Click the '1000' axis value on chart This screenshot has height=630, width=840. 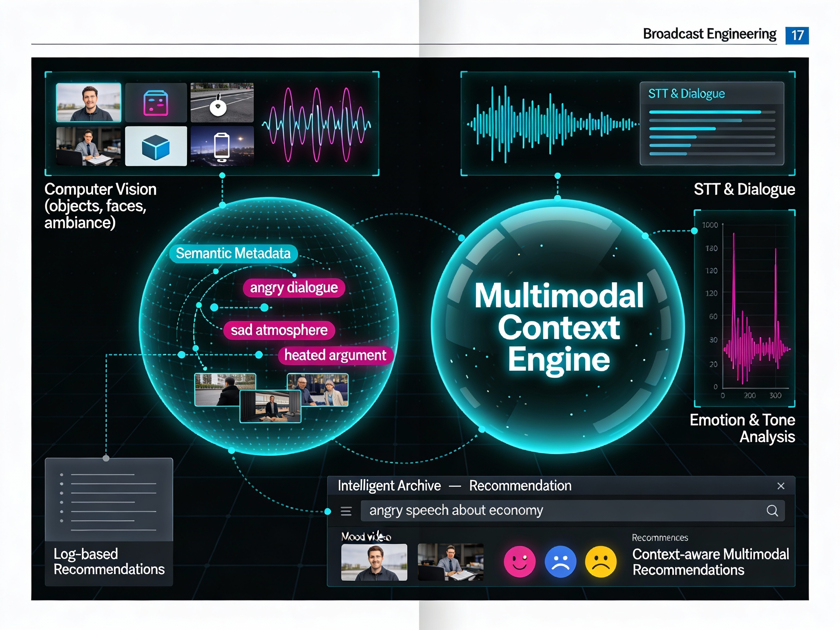click(x=710, y=225)
